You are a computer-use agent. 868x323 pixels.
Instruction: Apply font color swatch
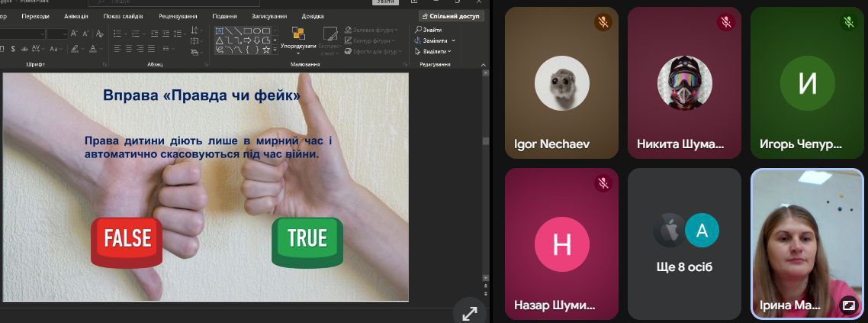(93, 49)
